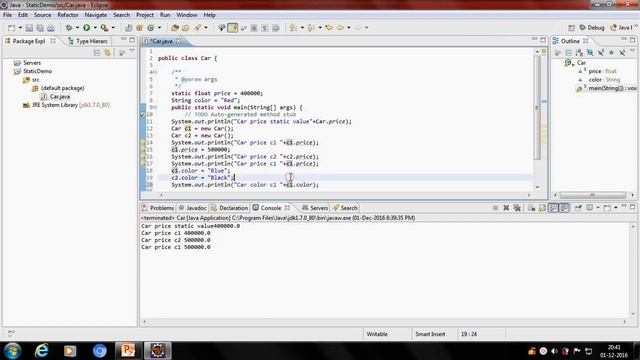The height and width of the screenshot is (360, 640).
Task: Click the Last Edit Location arrow icon
Action: 329,28
